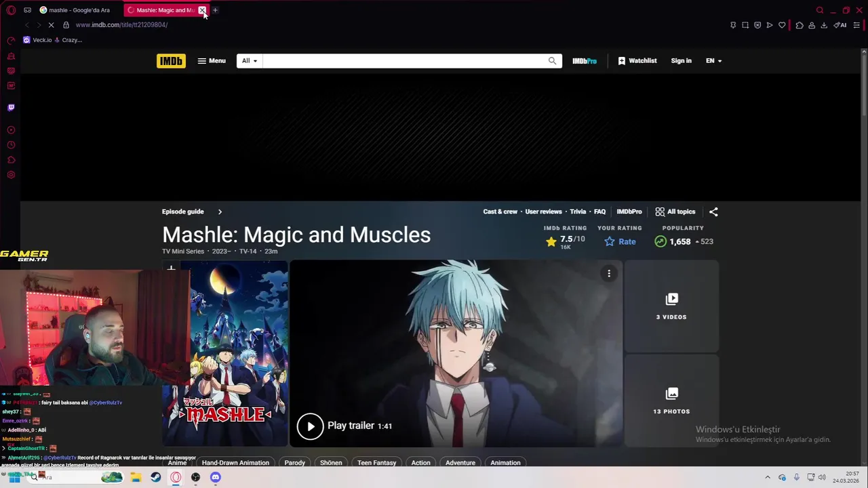Open GX Cleaner in Opera sidebar
The image size is (868, 488).
(11, 56)
